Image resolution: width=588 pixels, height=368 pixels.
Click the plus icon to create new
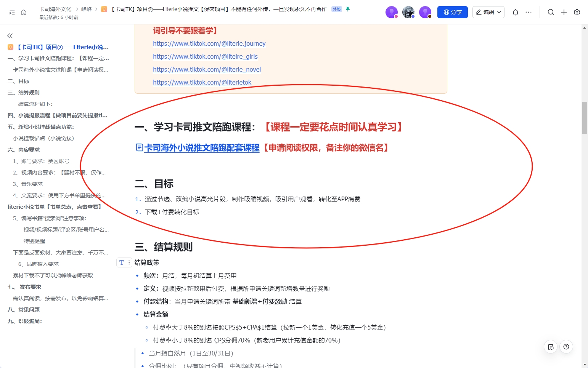click(x=564, y=12)
